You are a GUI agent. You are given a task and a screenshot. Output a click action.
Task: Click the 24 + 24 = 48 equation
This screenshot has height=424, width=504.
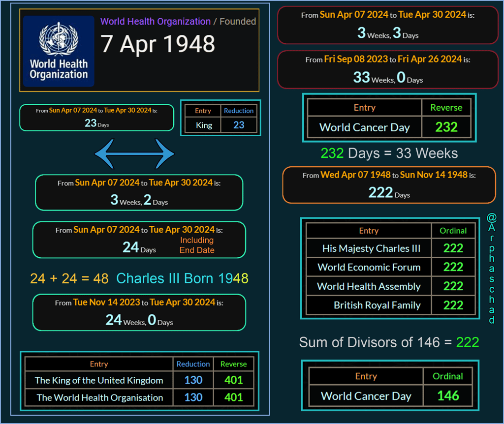[69, 279]
